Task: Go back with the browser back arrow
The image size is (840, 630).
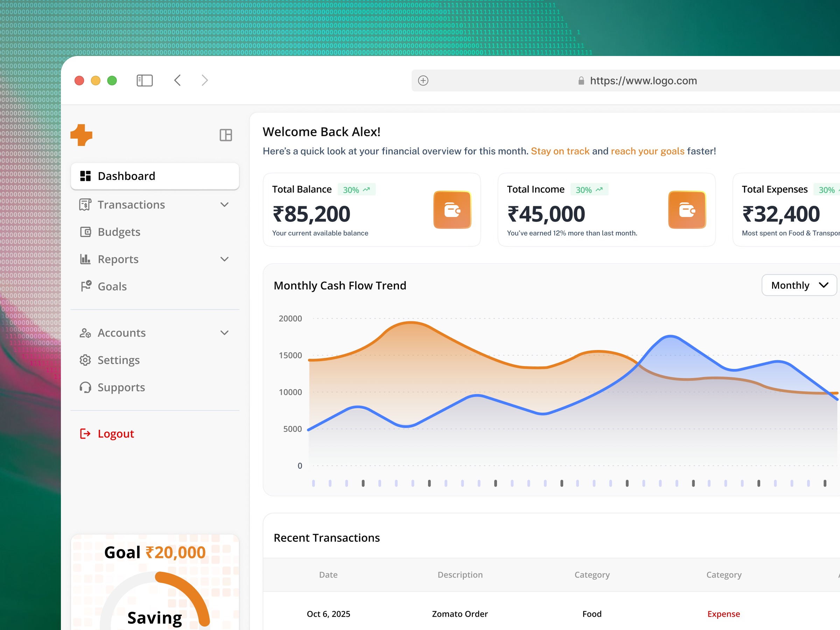Action: 177,80
